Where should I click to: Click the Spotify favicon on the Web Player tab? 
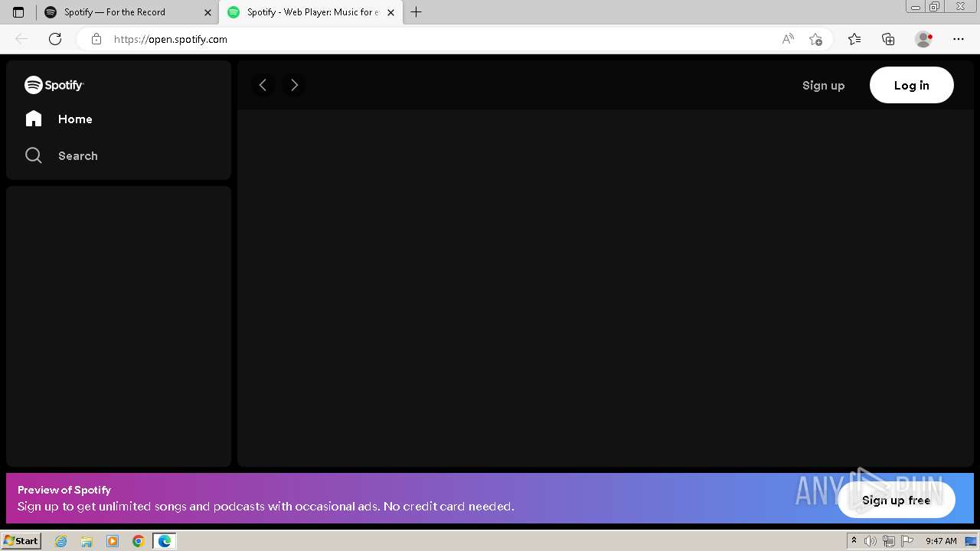(234, 12)
